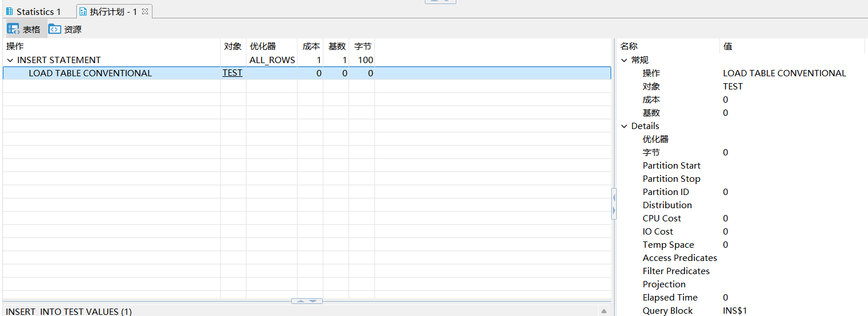Click the triangle icon beside the SQL text
Viewport: 868px width, 316px height.
[604, 311]
